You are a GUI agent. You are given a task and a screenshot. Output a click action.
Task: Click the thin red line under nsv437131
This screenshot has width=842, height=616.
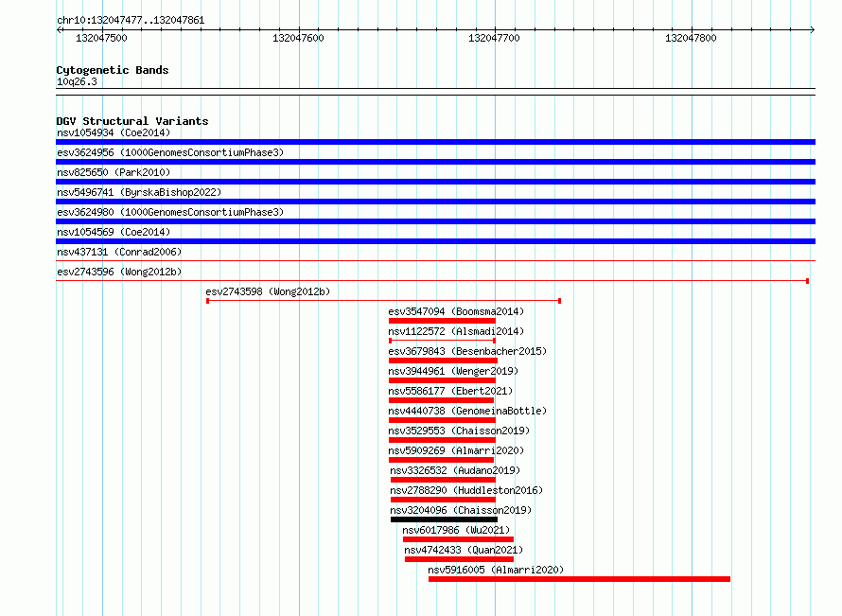(x=435, y=261)
